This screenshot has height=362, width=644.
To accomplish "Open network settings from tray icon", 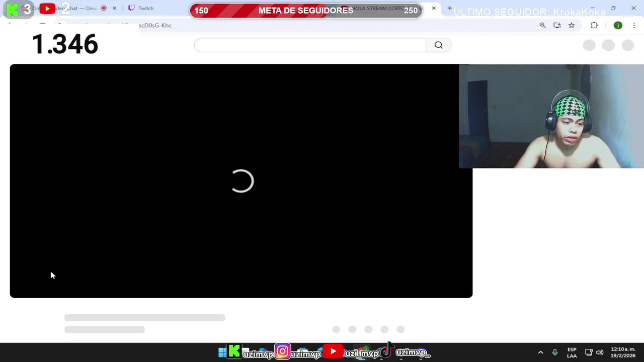I will [x=588, y=352].
